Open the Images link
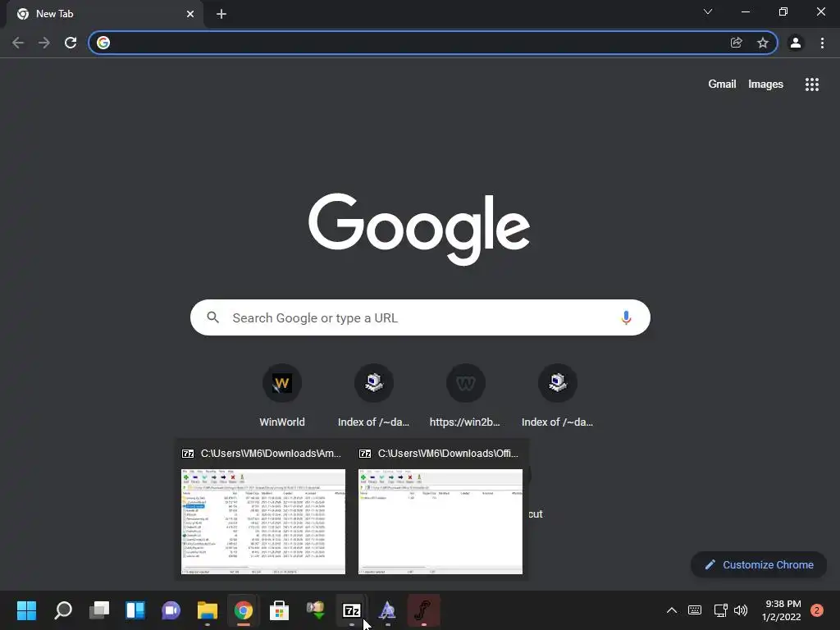This screenshot has width=840, height=630. pos(765,84)
